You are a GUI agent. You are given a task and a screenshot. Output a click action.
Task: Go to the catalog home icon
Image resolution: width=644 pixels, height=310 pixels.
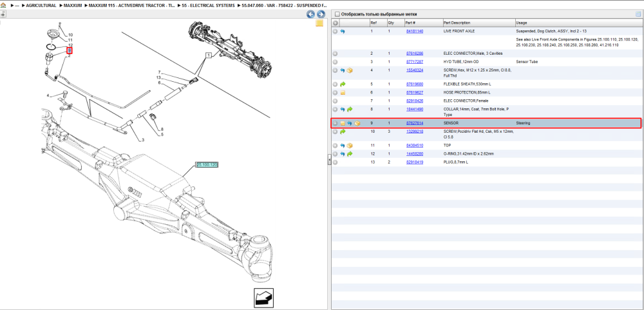tap(3, 6)
